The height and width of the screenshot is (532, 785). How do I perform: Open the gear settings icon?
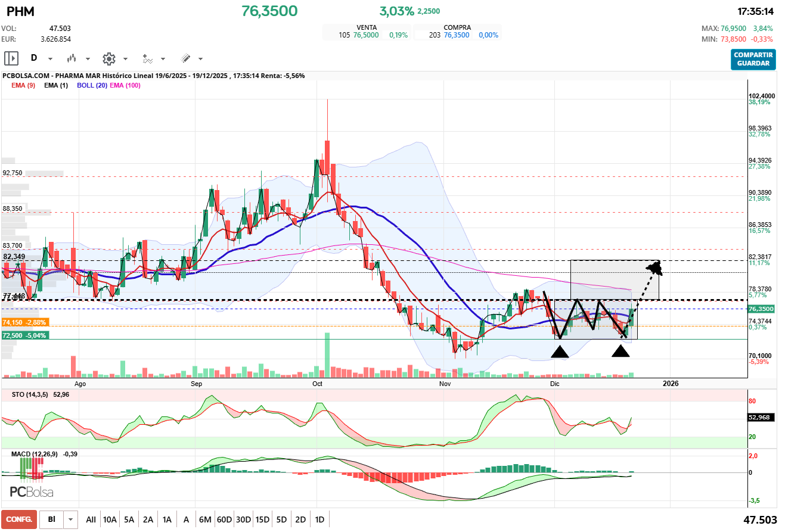(x=108, y=58)
